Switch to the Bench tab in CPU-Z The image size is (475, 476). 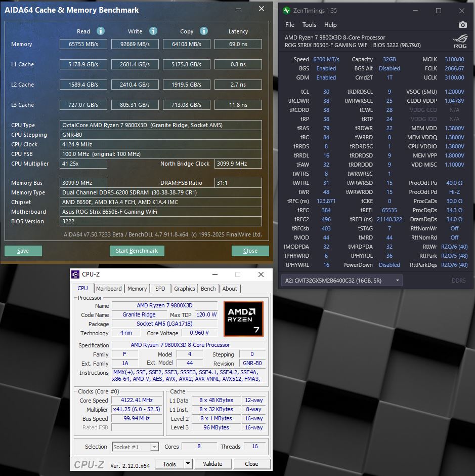208,289
